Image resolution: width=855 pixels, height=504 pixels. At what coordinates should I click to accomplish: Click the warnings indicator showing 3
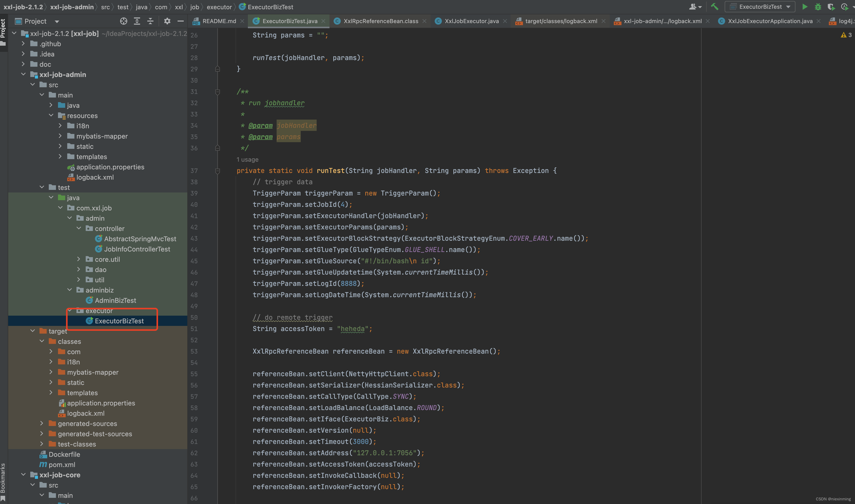point(846,35)
